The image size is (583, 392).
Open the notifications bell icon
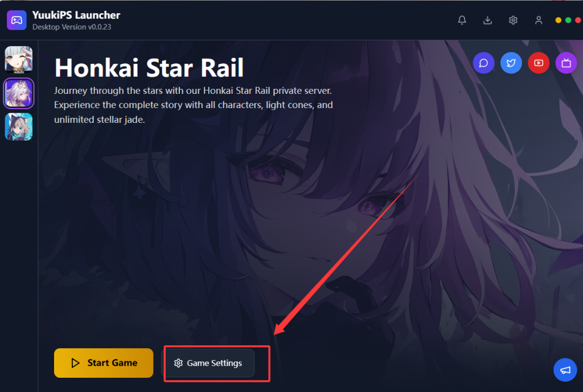click(462, 20)
